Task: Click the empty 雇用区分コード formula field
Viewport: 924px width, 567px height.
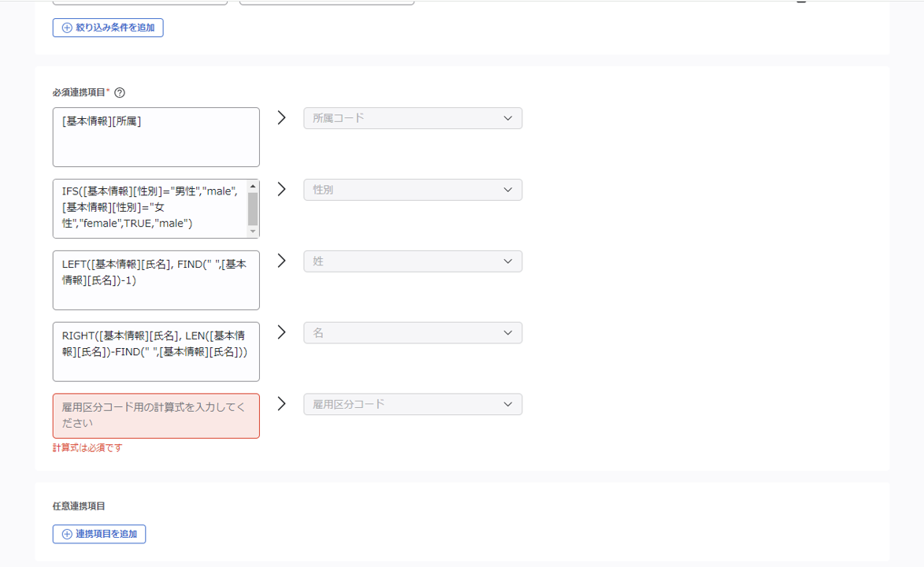Action: coord(156,416)
